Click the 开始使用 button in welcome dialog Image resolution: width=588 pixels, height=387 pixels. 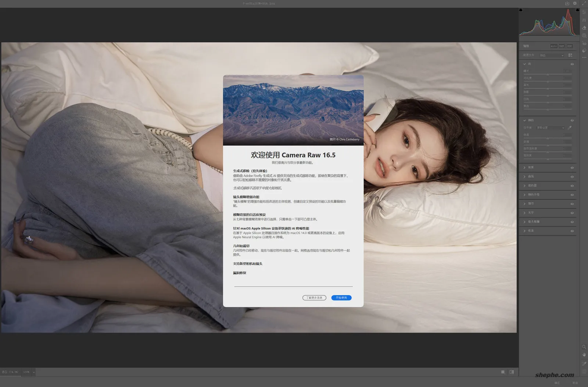tap(341, 298)
